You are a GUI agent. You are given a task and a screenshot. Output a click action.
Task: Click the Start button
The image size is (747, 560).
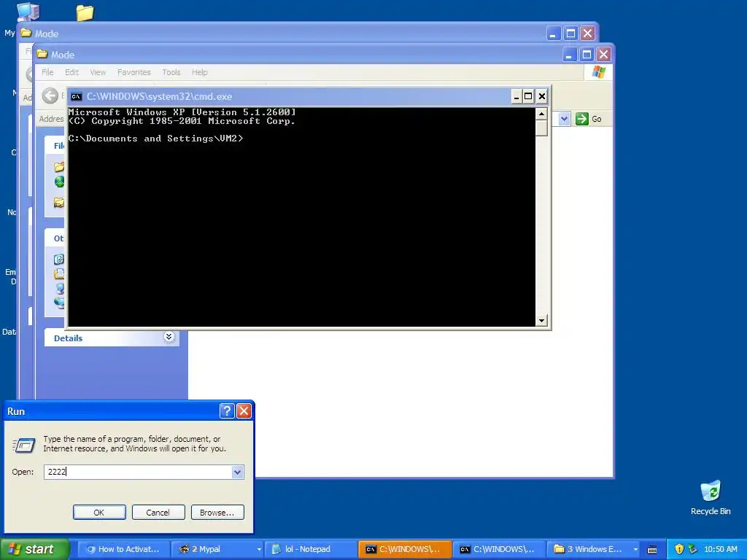(34, 549)
